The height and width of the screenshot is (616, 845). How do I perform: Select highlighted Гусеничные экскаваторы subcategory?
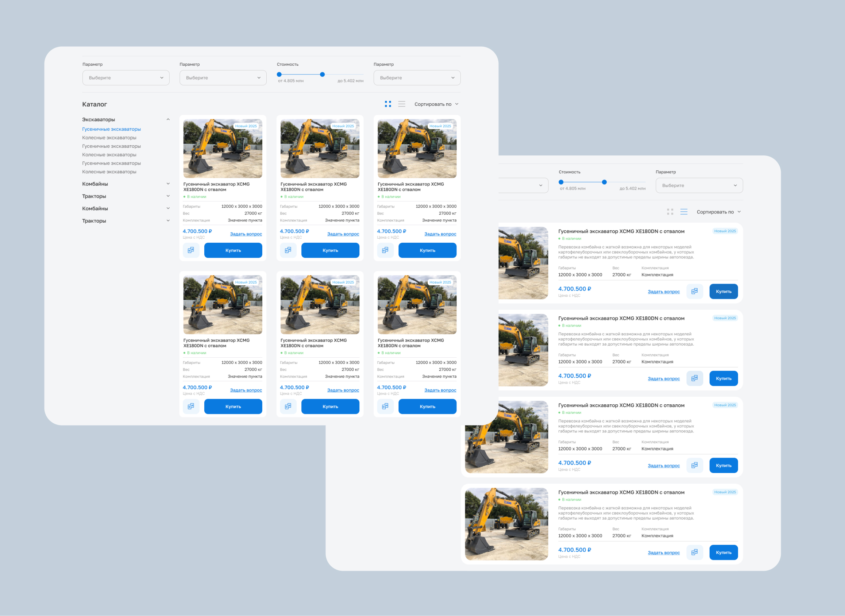pyautogui.click(x=111, y=129)
